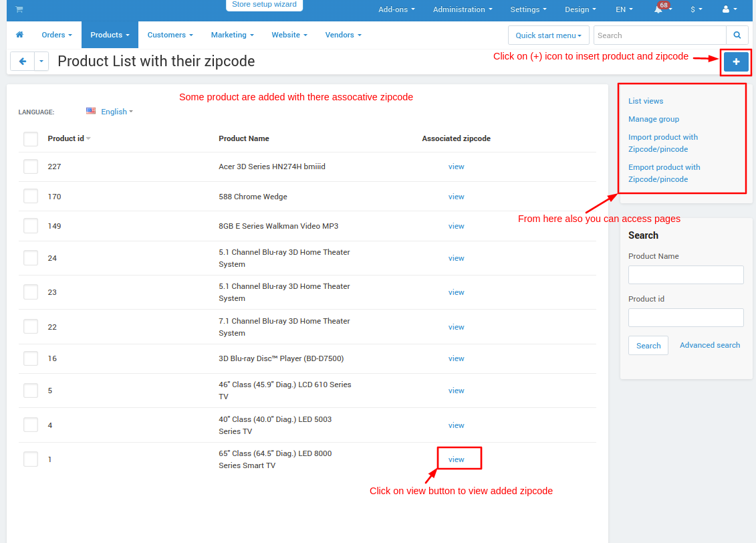Click the back arrow icon
The image size is (756, 543).
pyautogui.click(x=22, y=62)
